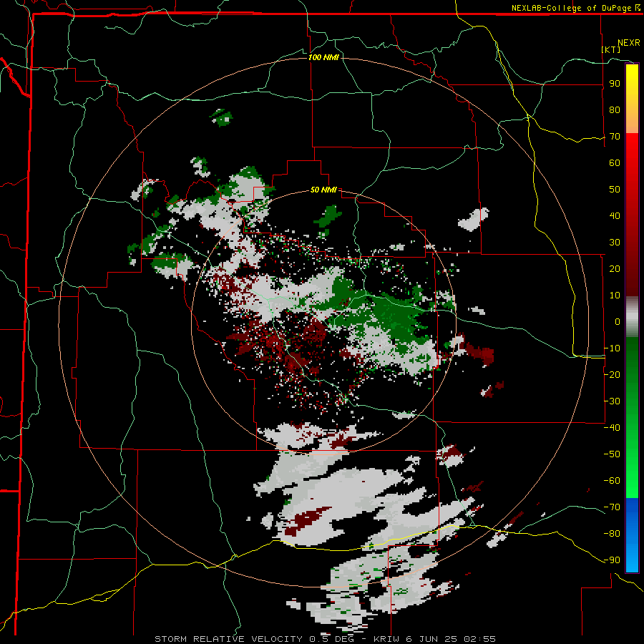
Task: Click the 0 value on the velocity scale
Action: tap(618, 322)
